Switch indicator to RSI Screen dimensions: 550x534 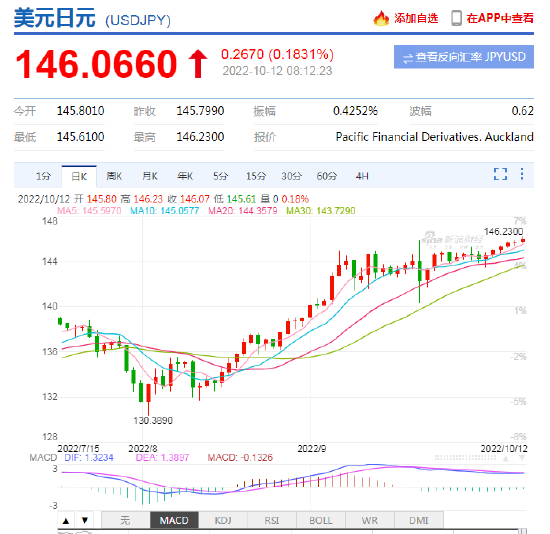click(272, 520)
